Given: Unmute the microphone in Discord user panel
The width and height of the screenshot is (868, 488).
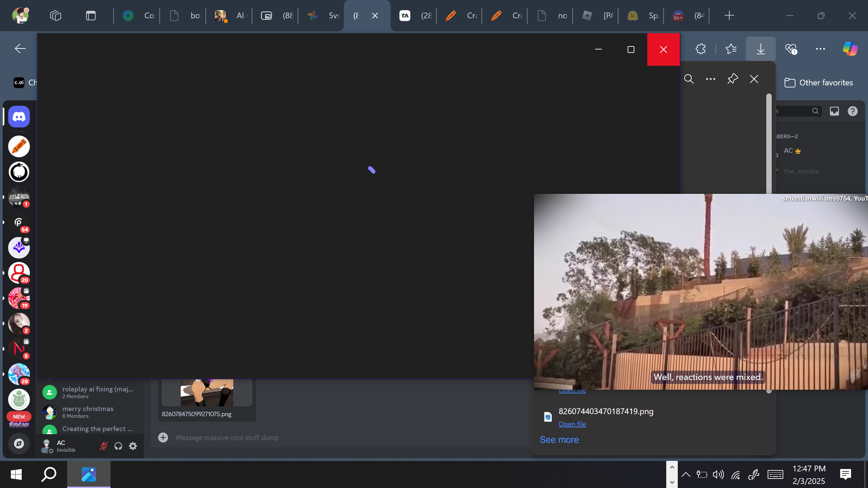Looking at the screenshot, I should click(103, 446).
